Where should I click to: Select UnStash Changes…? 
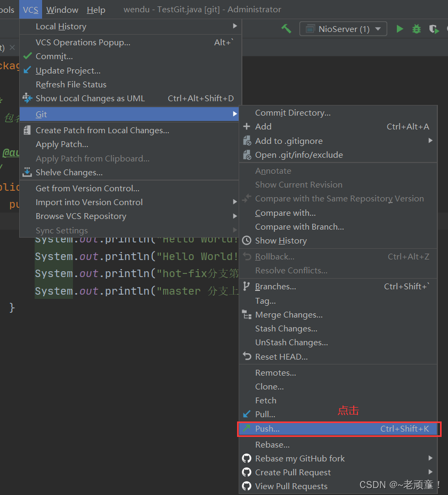pos(338,343)
